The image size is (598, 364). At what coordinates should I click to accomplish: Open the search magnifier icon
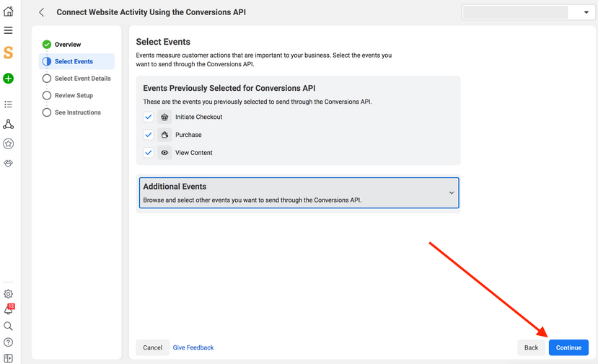pos(9,326)
